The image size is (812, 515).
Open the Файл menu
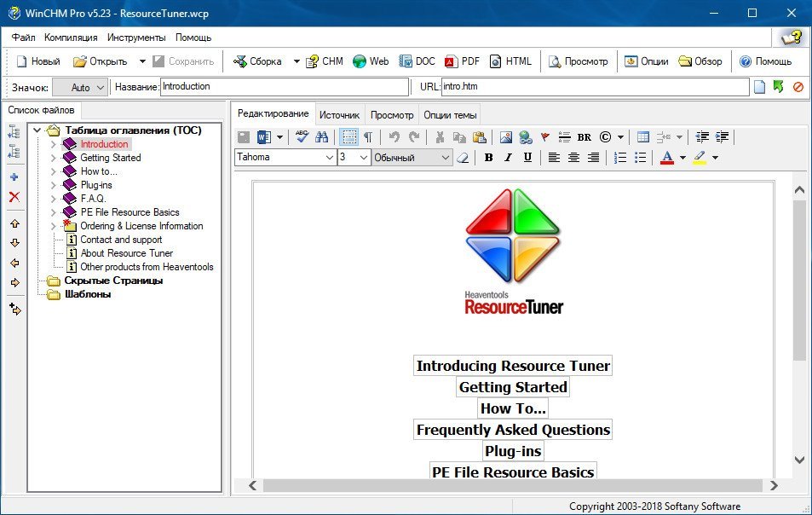pyautogui.click(x=23, y=38)
